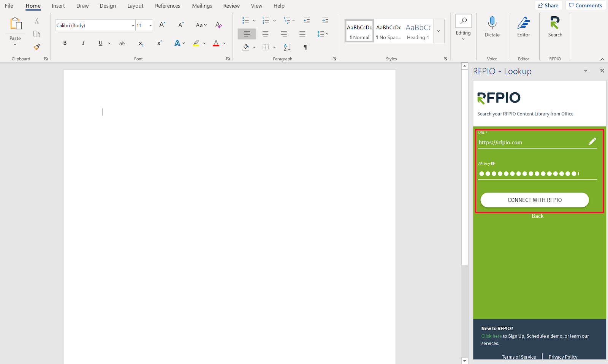Switch to Insert tab
Image resolution: width=608 pixels, height=364 pixels.
coord(59,6)
